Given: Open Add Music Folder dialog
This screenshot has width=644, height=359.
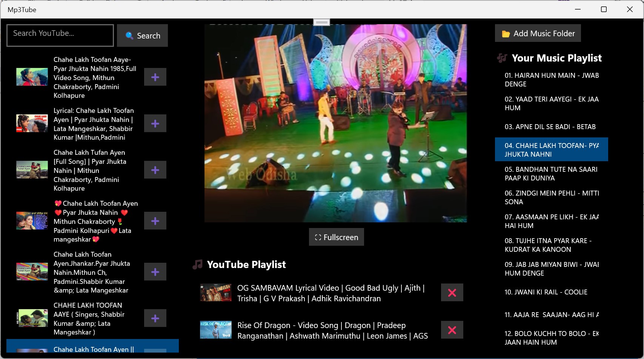Looking at the screenshot, I should coord(538,33).
